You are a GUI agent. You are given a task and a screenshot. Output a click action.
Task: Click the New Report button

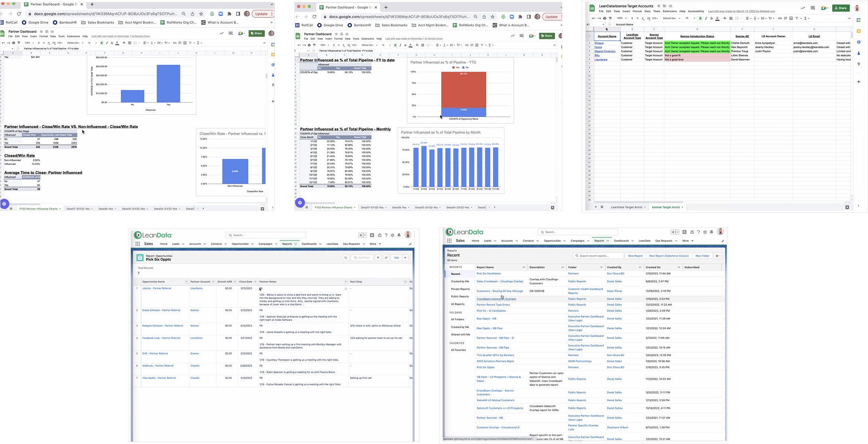635,256
